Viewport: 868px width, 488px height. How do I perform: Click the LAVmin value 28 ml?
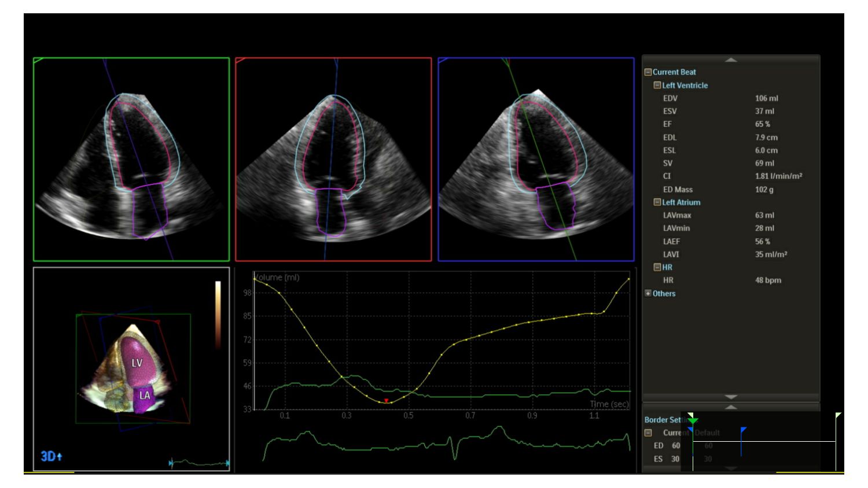point(764,228)
